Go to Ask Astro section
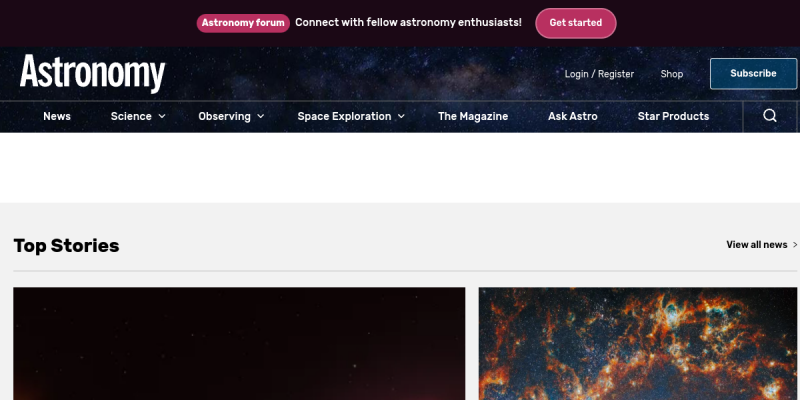 (x=572, y=116)
